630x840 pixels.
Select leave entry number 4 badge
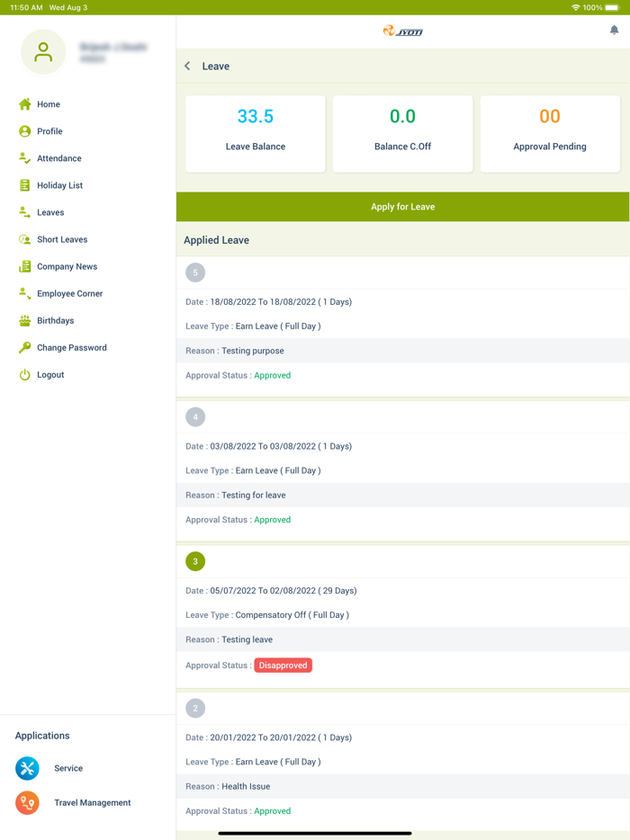click(195, 416)
